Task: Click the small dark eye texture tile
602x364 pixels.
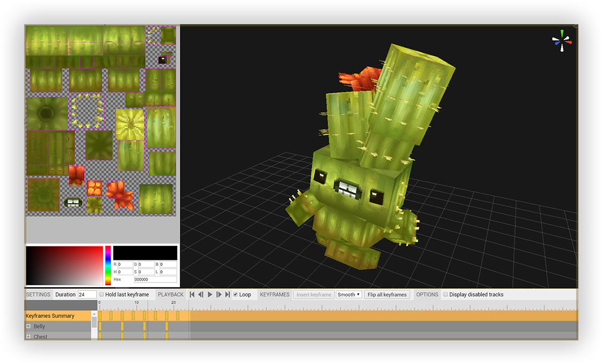Action: (162, 60)
